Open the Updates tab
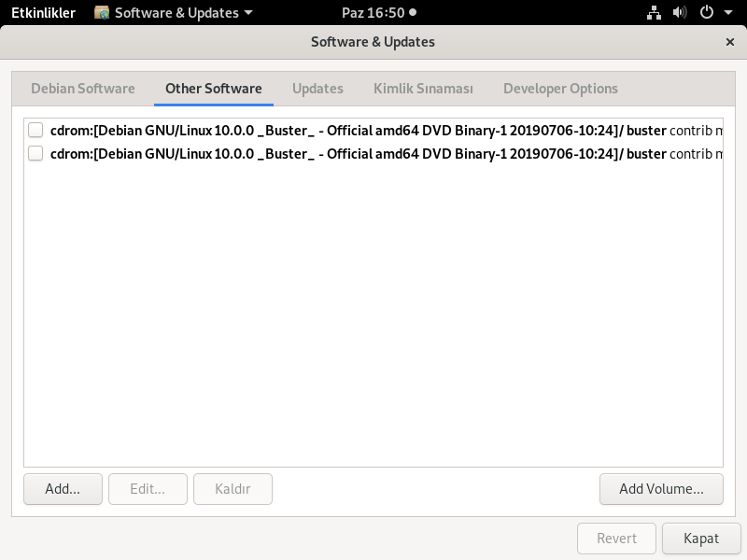Viewport: 747px width, 560px height. 317,89
